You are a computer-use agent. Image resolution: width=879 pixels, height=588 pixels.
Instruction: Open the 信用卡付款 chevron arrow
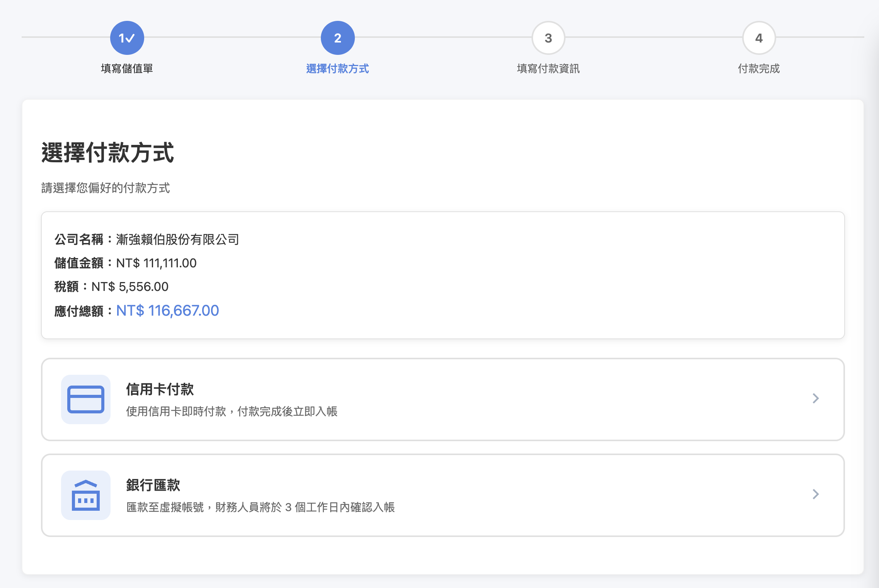pyautogui.click(x=816, y=398)
